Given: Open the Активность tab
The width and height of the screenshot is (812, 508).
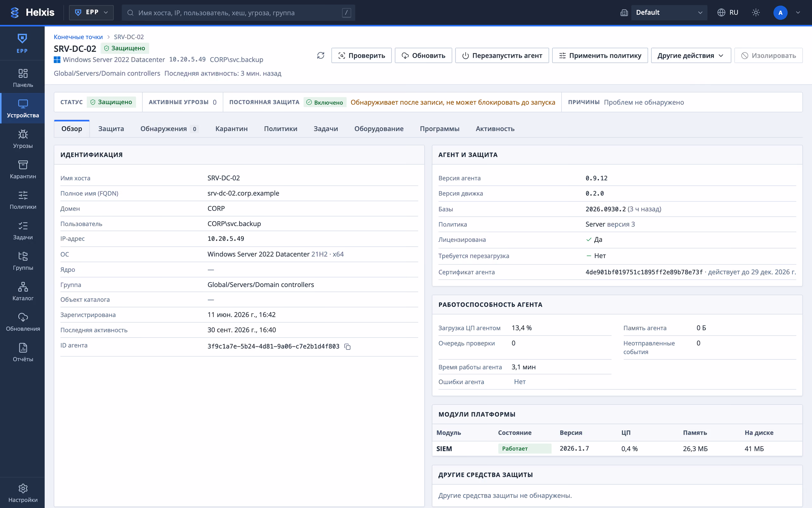Looking at the screenshot, I should point(495,129).
